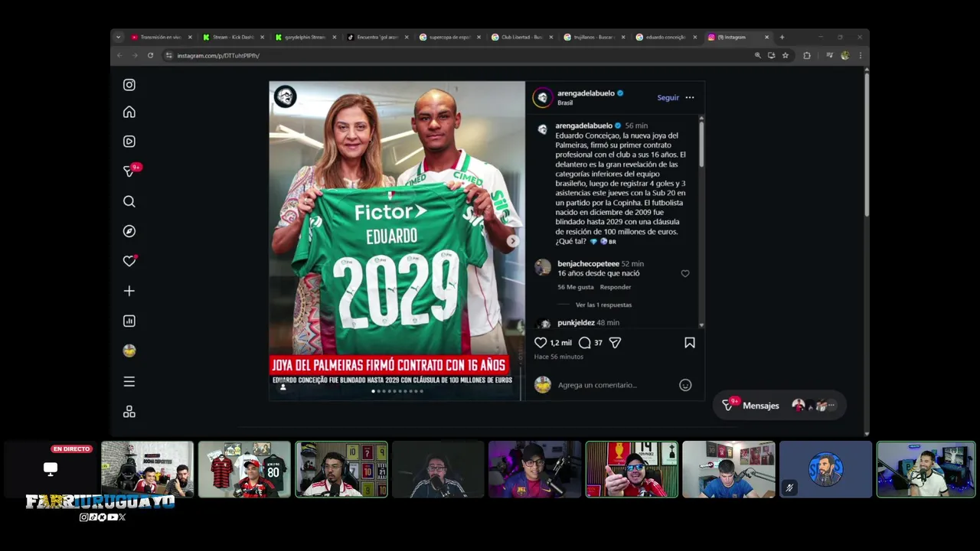The image size is (980, 551).
Task: Open Search magnifier in Instagram sidebar
Action: 129,201
